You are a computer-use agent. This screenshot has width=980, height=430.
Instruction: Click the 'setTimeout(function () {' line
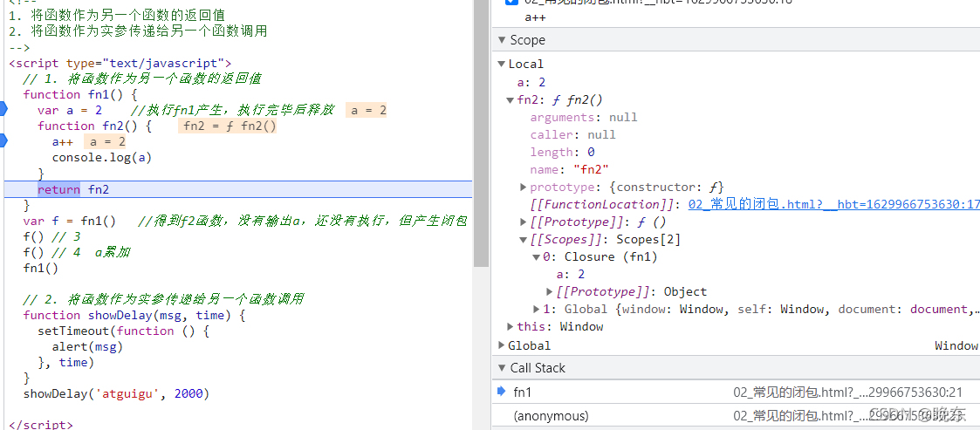pyautogui.click(x=123, y=331)
